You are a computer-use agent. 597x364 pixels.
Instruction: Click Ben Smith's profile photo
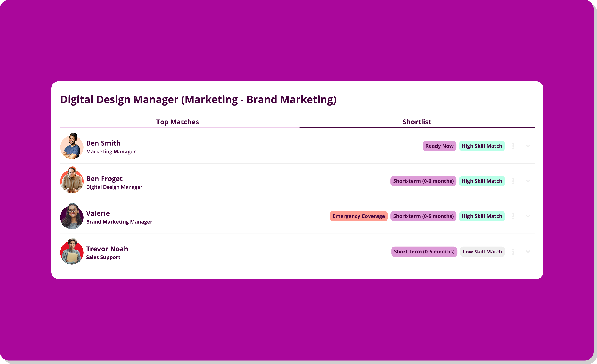click(x=72, y=146)
